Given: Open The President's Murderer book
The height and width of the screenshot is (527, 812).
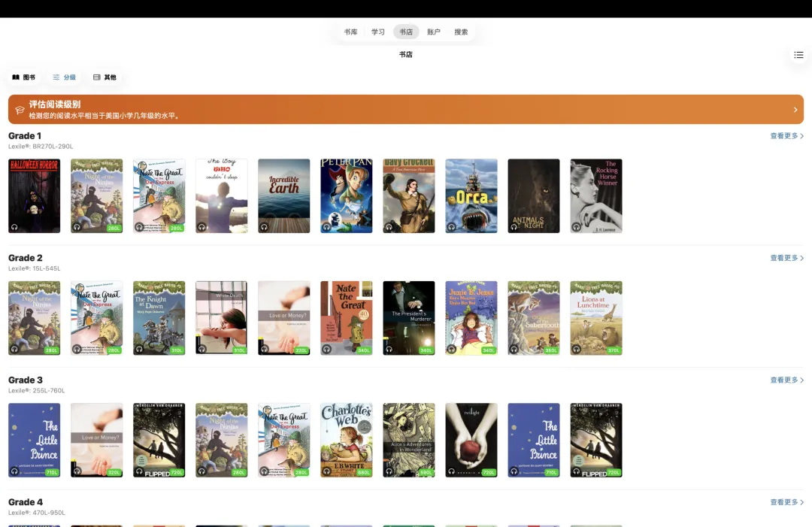Looking at the screenshot, I should (408, 318).
